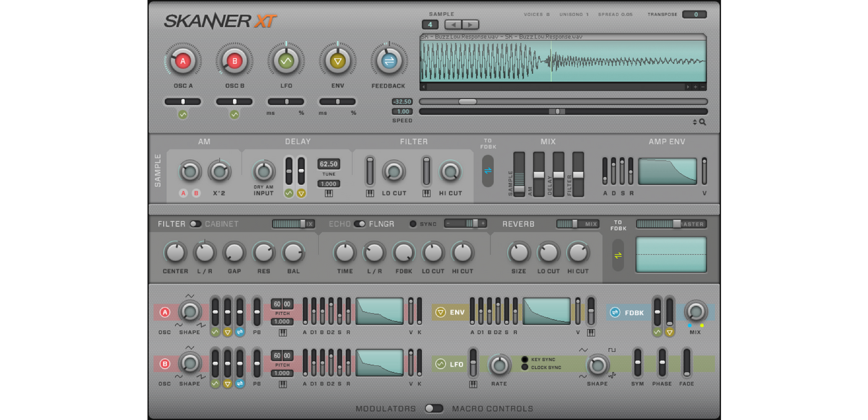Click the MASTER level slider

[671, 224]
